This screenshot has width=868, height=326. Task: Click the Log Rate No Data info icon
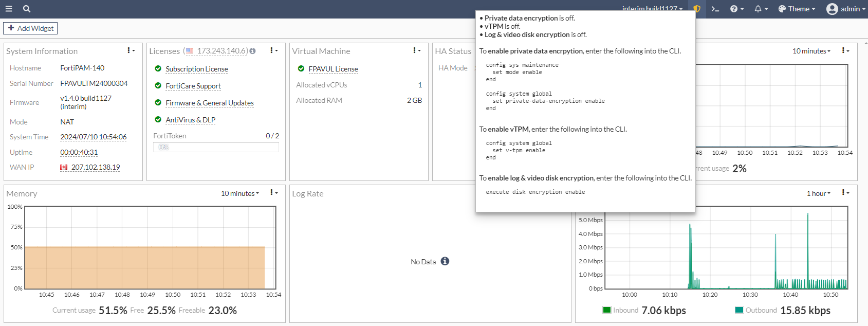tap(445, 261)
